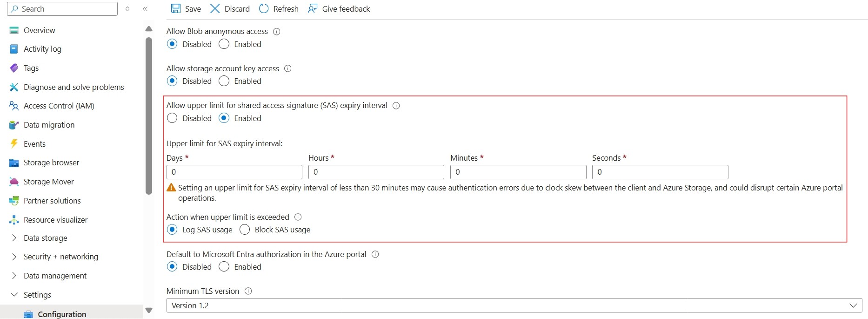
Task: Click the Save icon in the toolbar
Action: pyautogui.click(x=175, y=8)
